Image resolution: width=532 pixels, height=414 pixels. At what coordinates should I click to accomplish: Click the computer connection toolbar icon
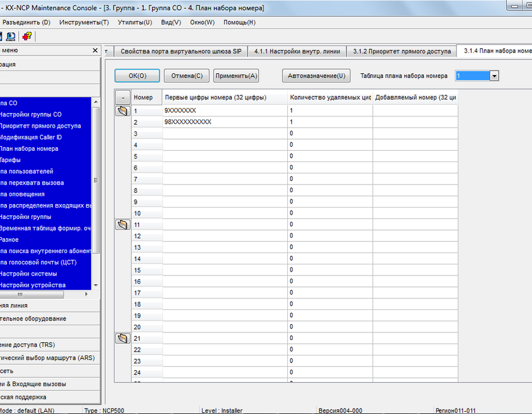point(11,36)
